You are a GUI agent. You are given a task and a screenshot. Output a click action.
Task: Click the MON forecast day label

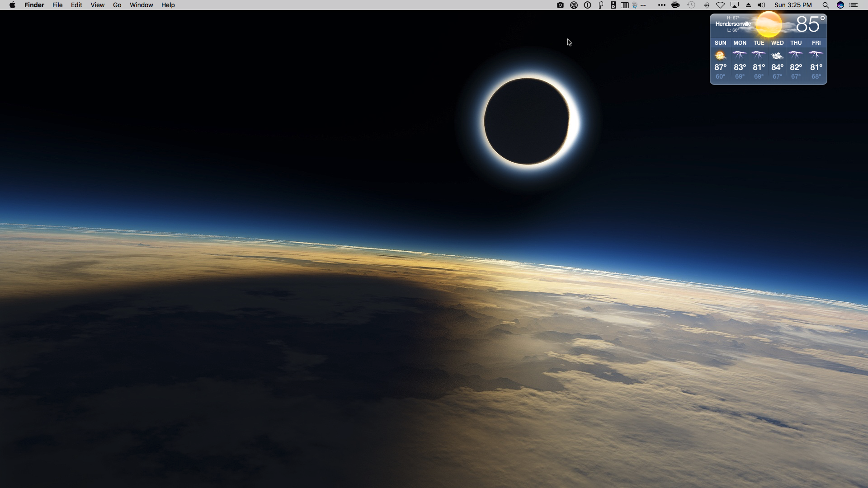click(740, 43)
